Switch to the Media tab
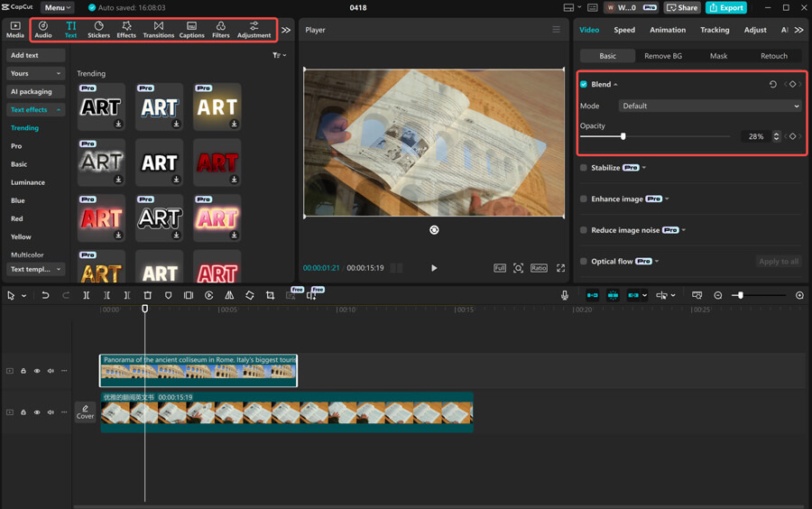Viewport: 812px width, 509px height. (x=15, y=30)
